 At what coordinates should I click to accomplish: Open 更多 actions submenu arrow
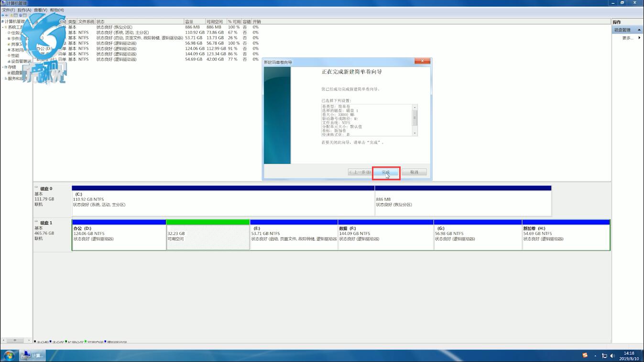click(639, 38)
